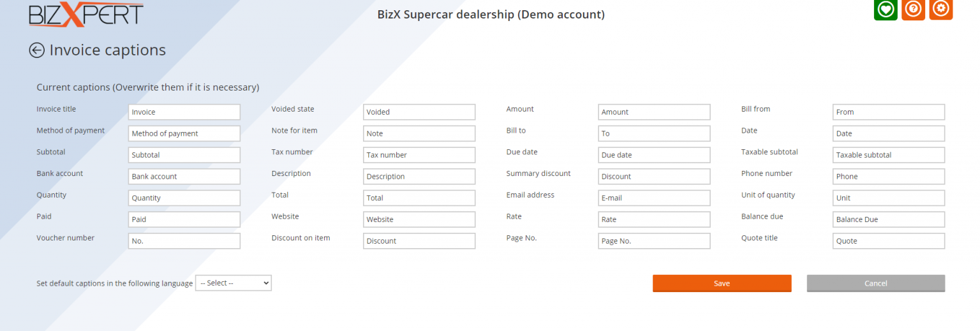The height and width of the screenshot is (331, 980).
Task: Click the Voided state caption field
Action: coord(419,112)
